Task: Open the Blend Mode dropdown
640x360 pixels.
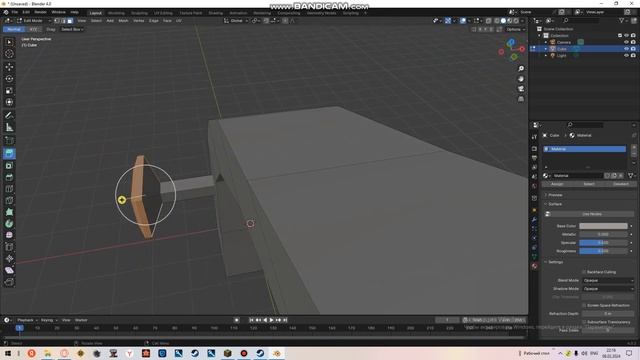Action: point(608,280)
